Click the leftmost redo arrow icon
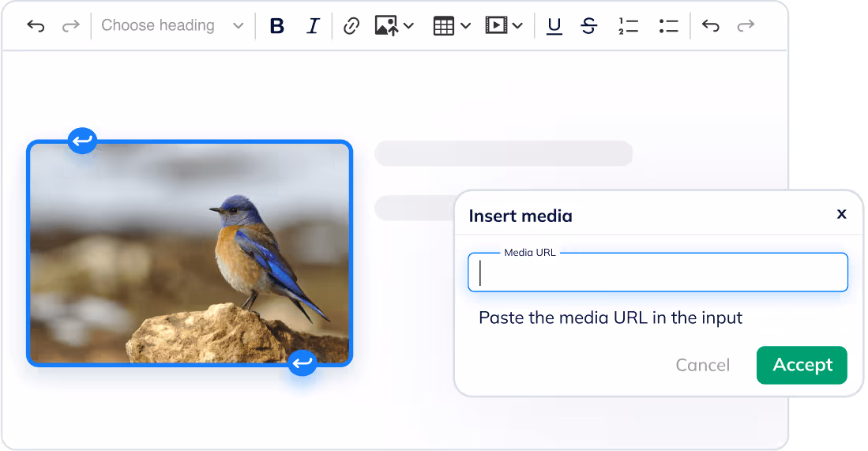Screen dimensions: 868x451 pos(71,26)
